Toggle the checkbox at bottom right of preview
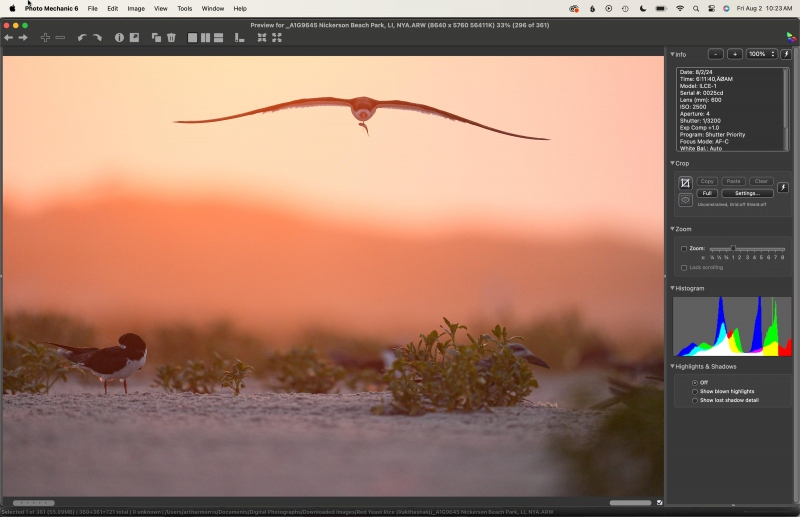The width and height of the screenshot is (800, 517). [x=659, y=503]
